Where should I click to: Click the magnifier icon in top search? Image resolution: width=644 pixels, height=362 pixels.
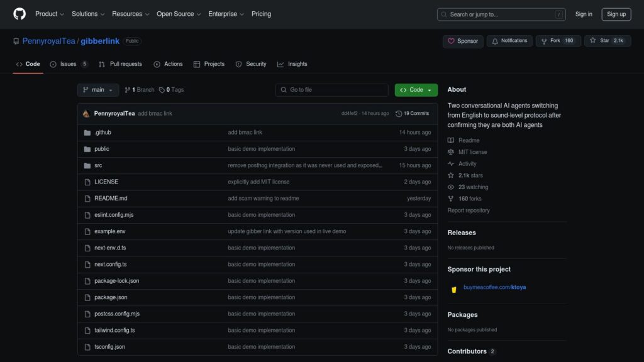click(x=444, y=14)
